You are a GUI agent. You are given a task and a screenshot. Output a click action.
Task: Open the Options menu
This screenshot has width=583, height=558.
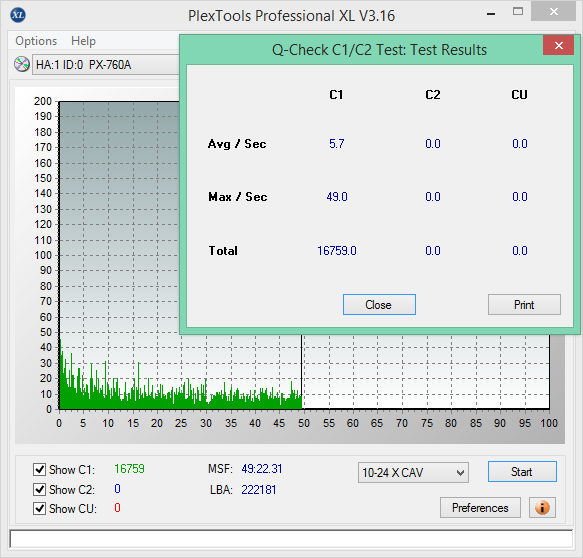[36, 41]
